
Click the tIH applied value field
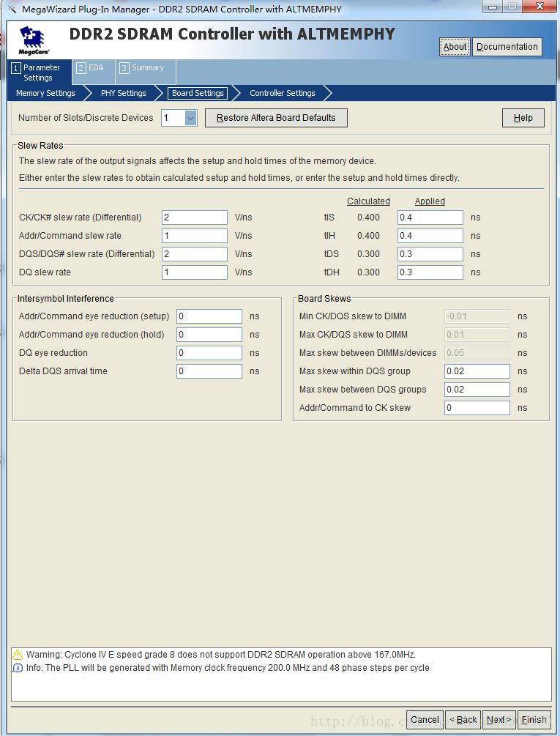(x=430, y=236)
